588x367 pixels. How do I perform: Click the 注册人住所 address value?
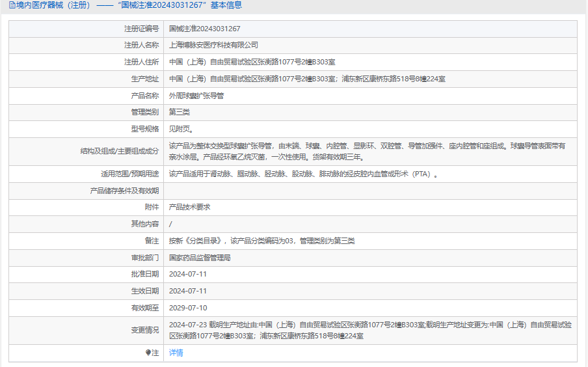[252, 62]
